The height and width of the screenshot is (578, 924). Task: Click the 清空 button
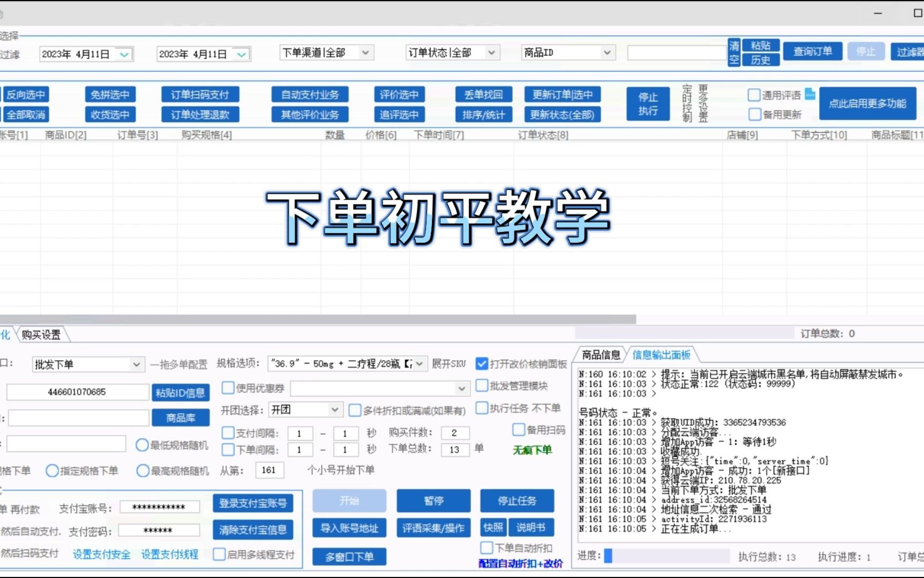click(734, 52)
